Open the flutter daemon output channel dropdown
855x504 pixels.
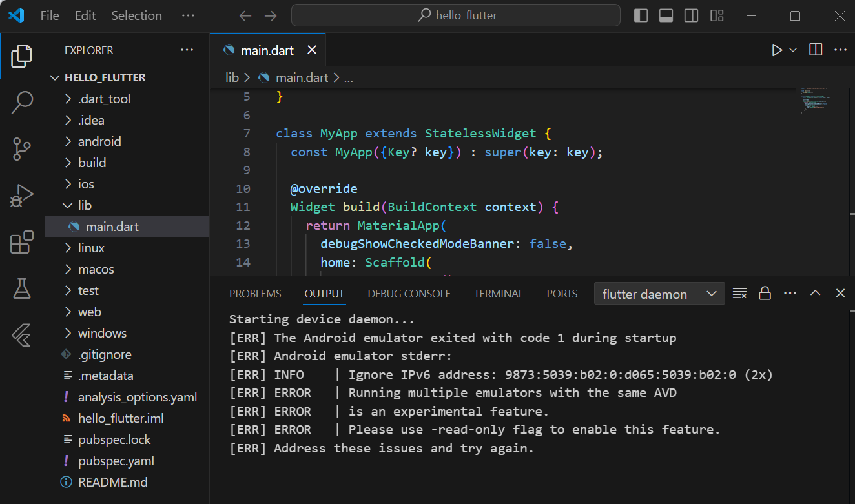[659, 294]
